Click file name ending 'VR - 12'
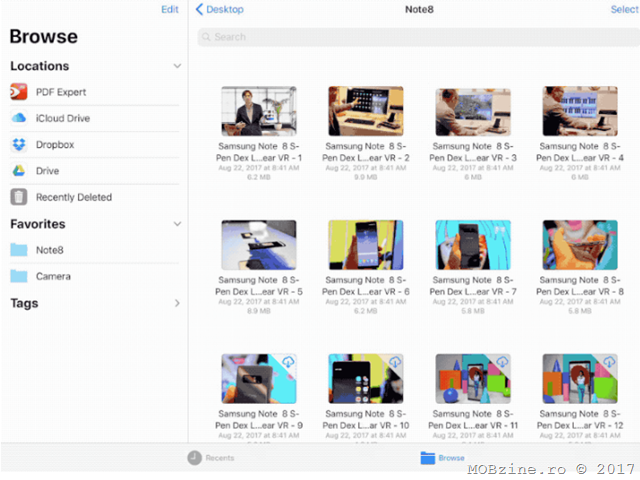 580,420
